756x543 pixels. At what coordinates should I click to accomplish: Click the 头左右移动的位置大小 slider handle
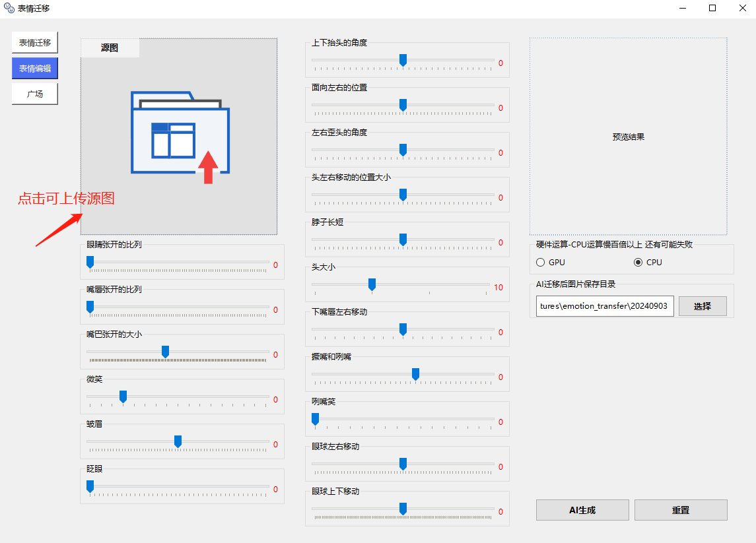403,195
